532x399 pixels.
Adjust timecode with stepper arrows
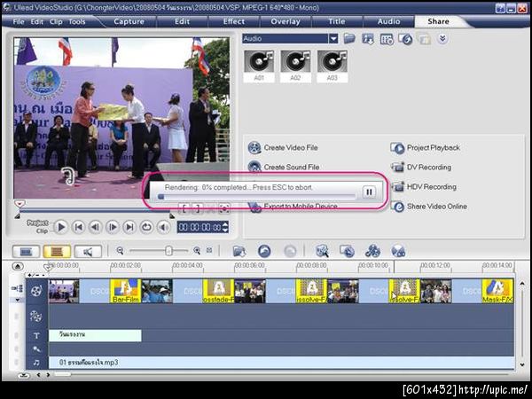225,227
